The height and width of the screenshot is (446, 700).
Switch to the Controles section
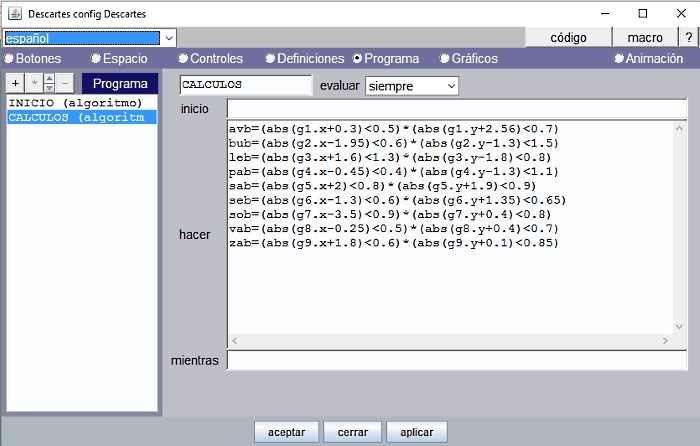(210, 58)
